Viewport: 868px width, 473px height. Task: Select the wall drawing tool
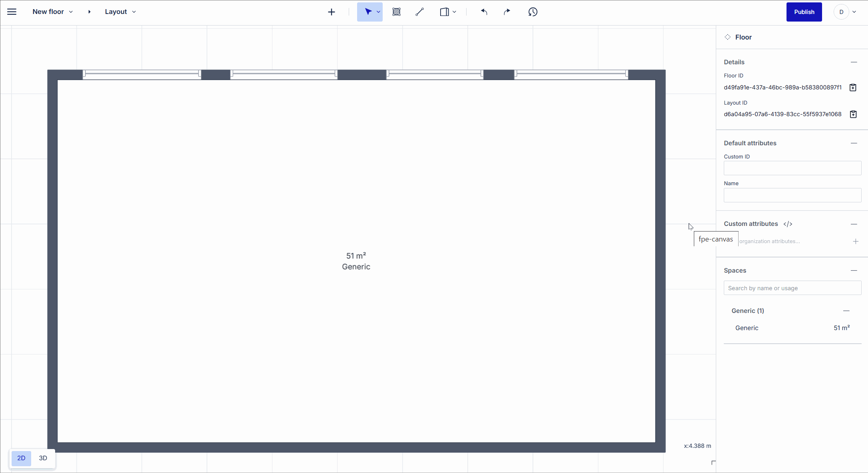(420, 12)
